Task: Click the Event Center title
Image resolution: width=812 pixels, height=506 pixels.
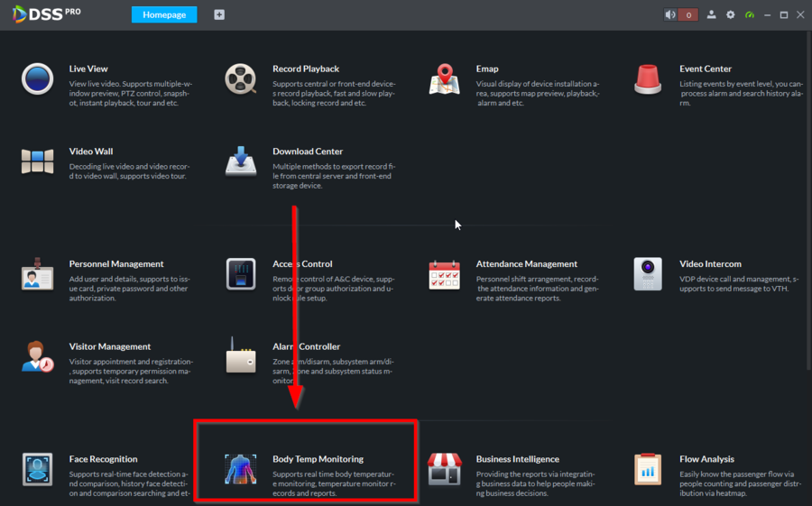Action: tap(706, 69)
